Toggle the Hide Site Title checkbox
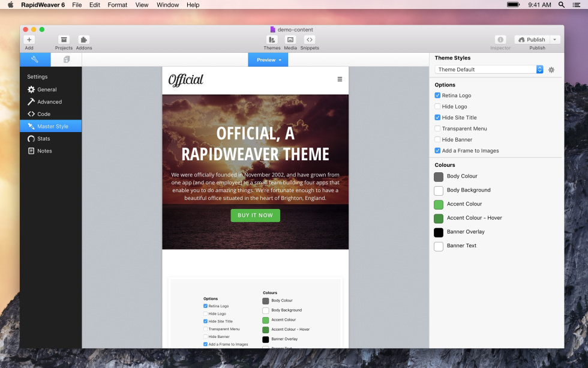Viewport: 588px width, 368px height. [x=437, y=118]
